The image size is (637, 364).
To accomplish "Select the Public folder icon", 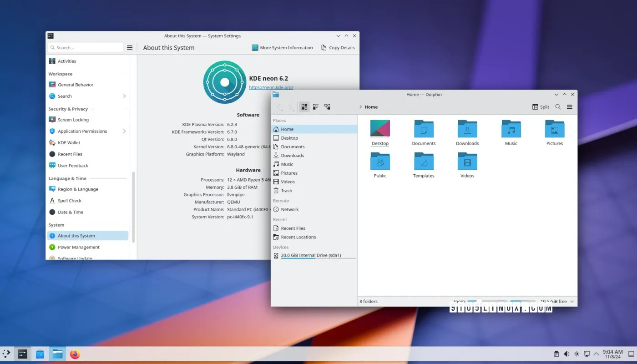I will 380,161.
